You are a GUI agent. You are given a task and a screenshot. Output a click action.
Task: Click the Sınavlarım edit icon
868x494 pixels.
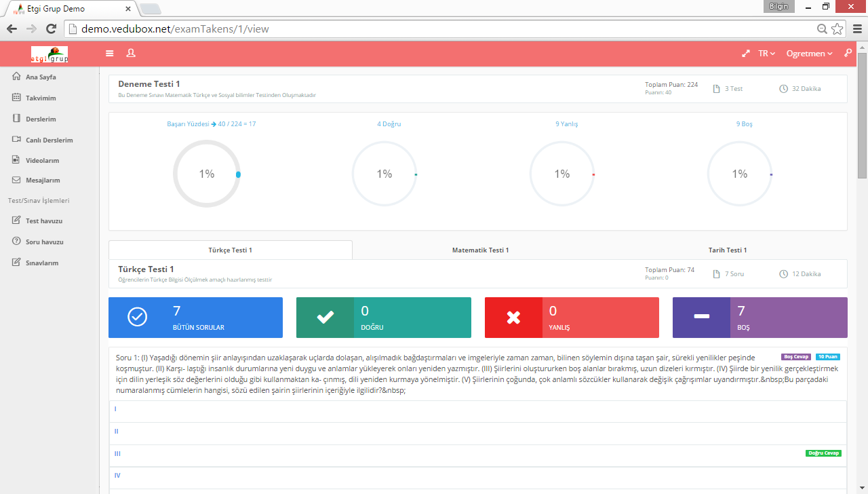[16, 263]
